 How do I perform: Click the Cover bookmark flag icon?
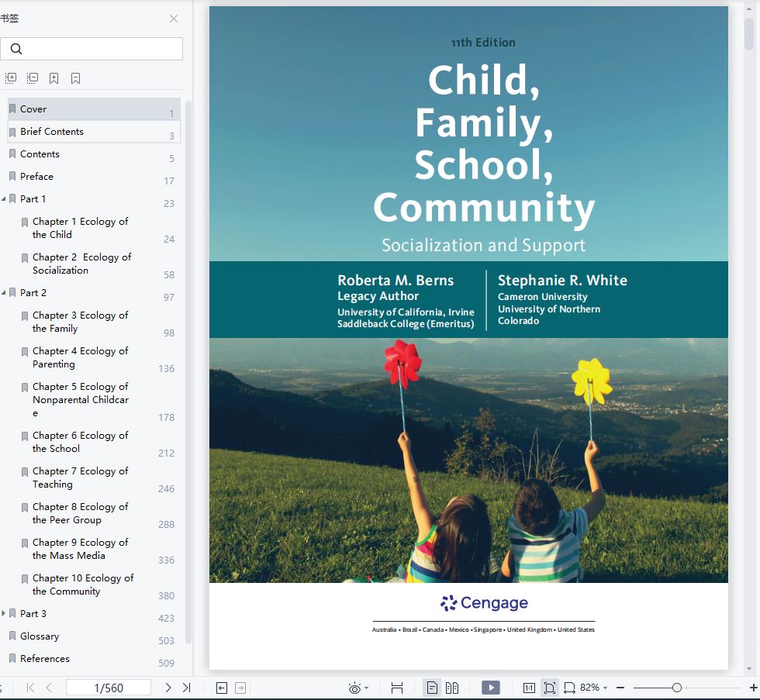tap(12, 109)
